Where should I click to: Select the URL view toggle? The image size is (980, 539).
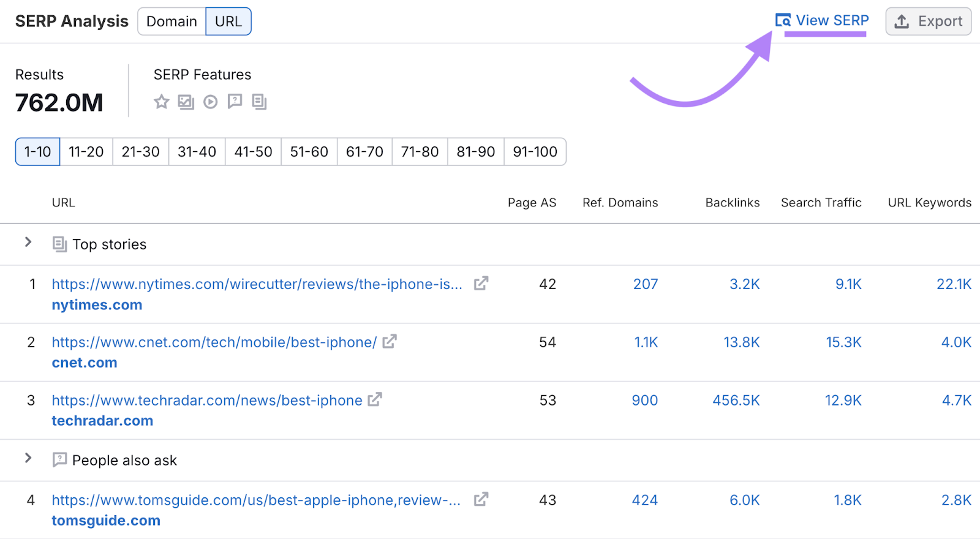click(x=228, y=21)
